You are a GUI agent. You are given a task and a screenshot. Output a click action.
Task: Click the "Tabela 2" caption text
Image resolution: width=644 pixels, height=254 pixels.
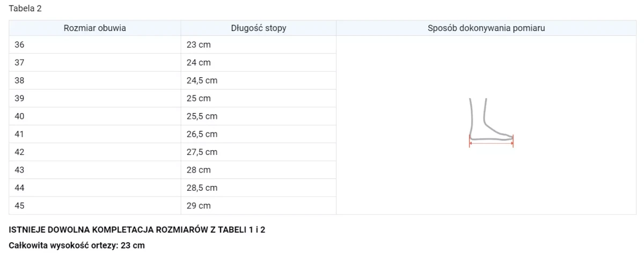[x=26, y=9]
